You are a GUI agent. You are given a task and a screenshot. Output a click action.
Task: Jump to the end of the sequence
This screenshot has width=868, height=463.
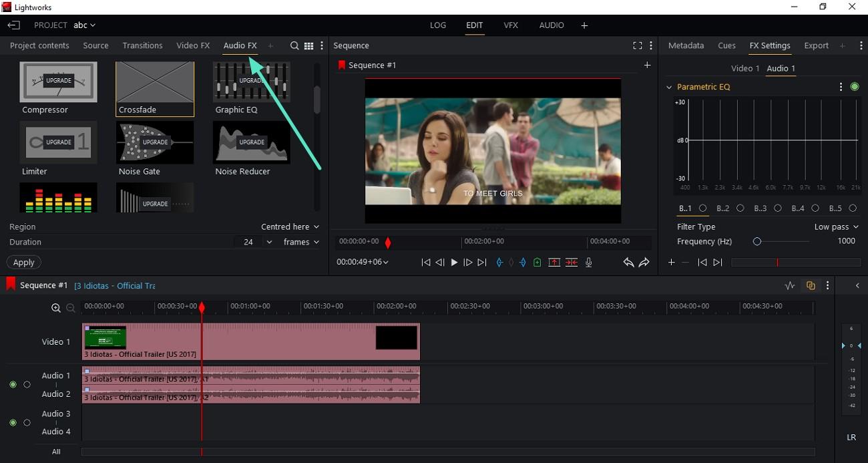pyautogui.click(x=482, y=263)
